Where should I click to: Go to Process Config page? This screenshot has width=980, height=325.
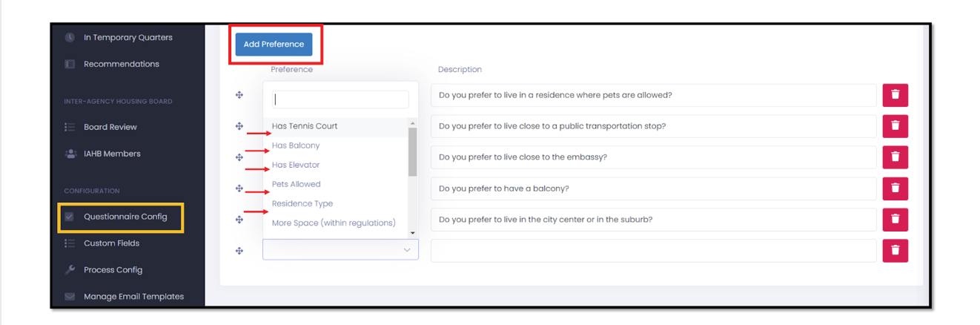click(113, 270)
